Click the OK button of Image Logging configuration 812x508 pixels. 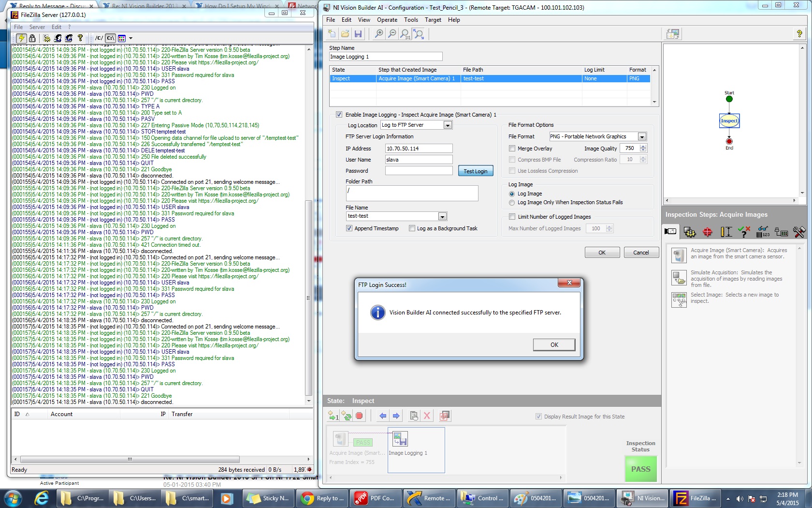602,253
